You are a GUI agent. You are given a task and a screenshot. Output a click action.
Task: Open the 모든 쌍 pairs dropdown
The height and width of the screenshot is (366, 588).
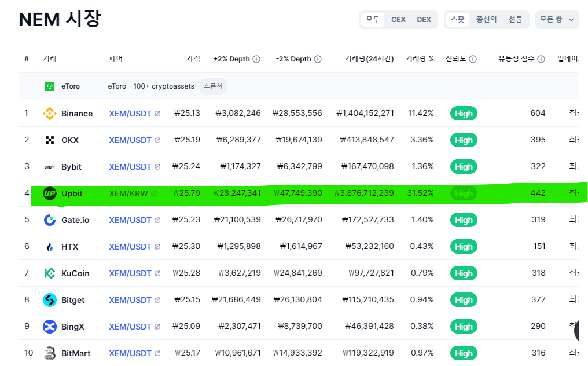tap(557, 20)
